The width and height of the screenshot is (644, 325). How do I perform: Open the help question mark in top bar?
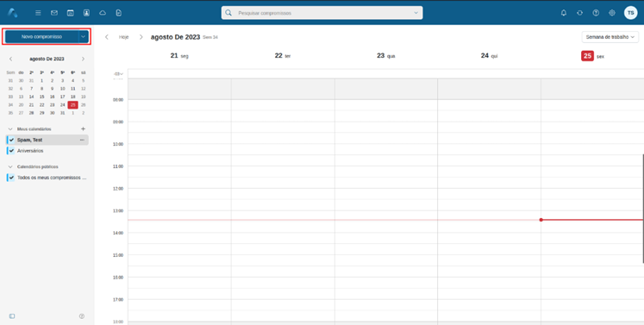pos(596,13)
